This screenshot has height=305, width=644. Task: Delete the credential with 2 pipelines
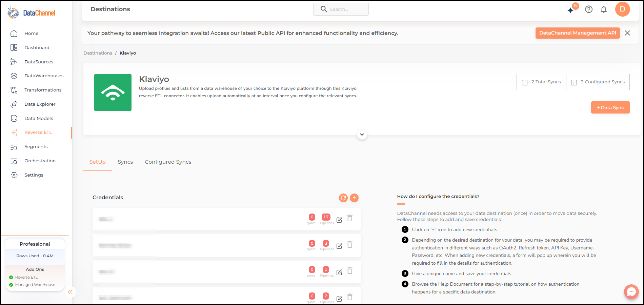coord(350,297)
